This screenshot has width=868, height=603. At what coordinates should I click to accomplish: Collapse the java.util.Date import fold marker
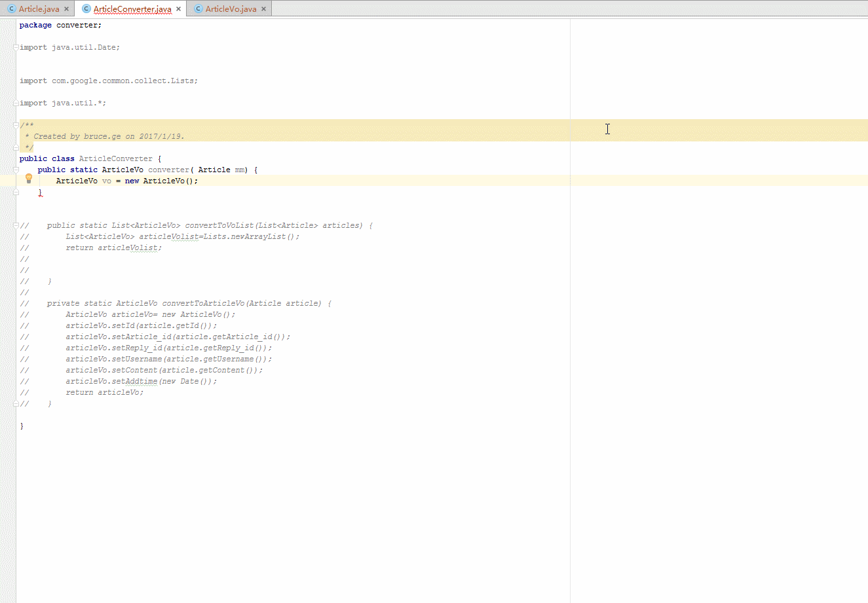tap(14, 47)
